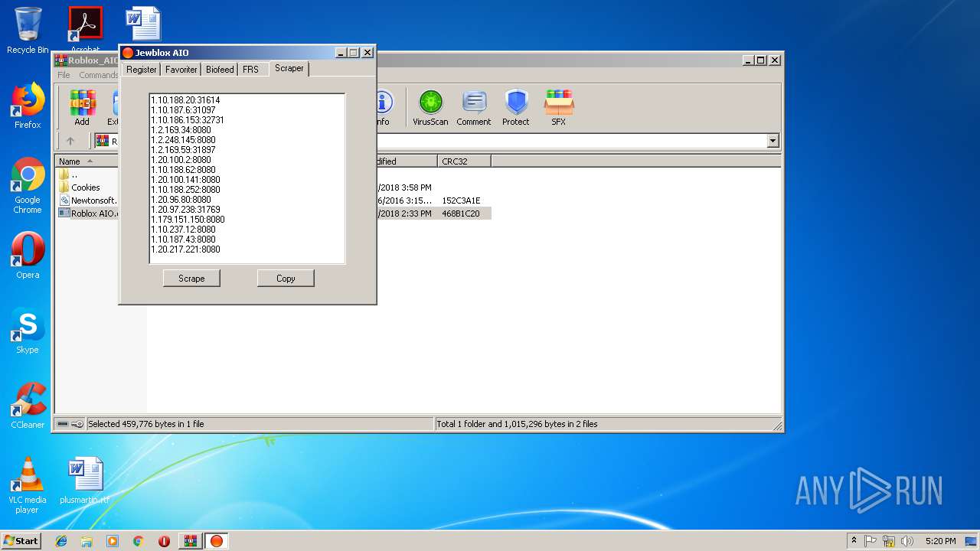Open Skype desktop shortcut
The image size is (980, 551).
coord(28,331)
